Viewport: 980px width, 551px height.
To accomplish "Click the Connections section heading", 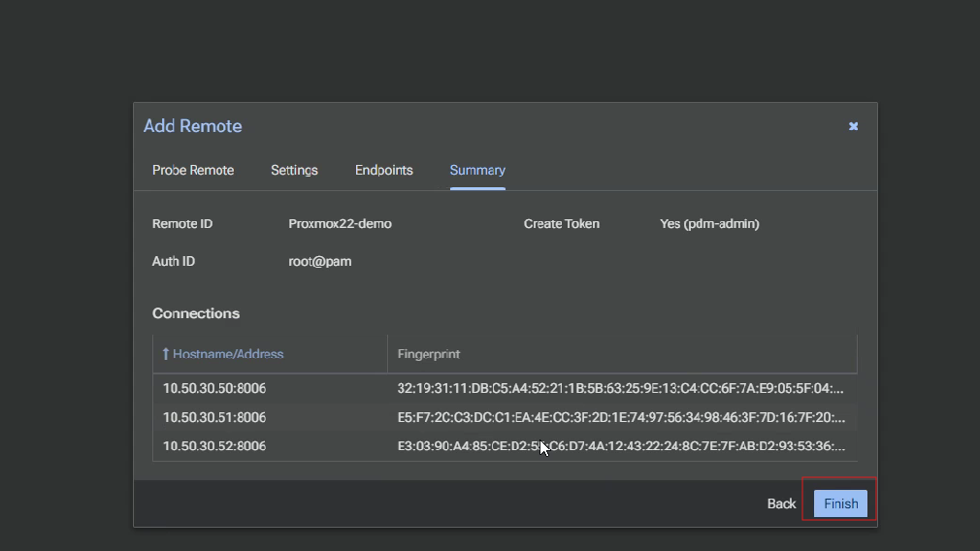I will pyautogui.click(x=196, y=313).
